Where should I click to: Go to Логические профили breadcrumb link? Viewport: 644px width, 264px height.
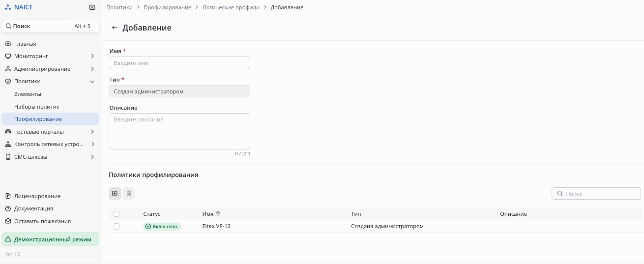coord(231,7)
